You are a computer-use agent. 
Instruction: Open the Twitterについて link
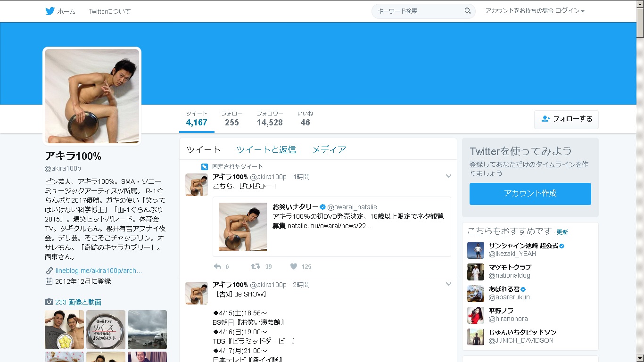tap(110, 11)
